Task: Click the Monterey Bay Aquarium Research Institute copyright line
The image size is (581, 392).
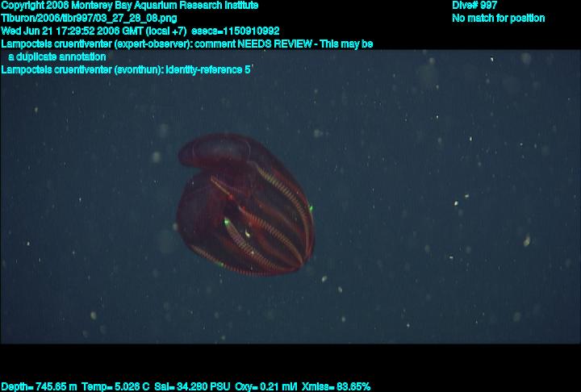Action: [130, 6]
